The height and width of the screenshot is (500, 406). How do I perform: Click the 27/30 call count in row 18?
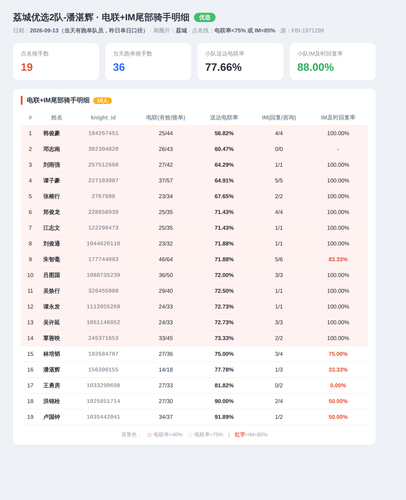click(x=166, y=401)
